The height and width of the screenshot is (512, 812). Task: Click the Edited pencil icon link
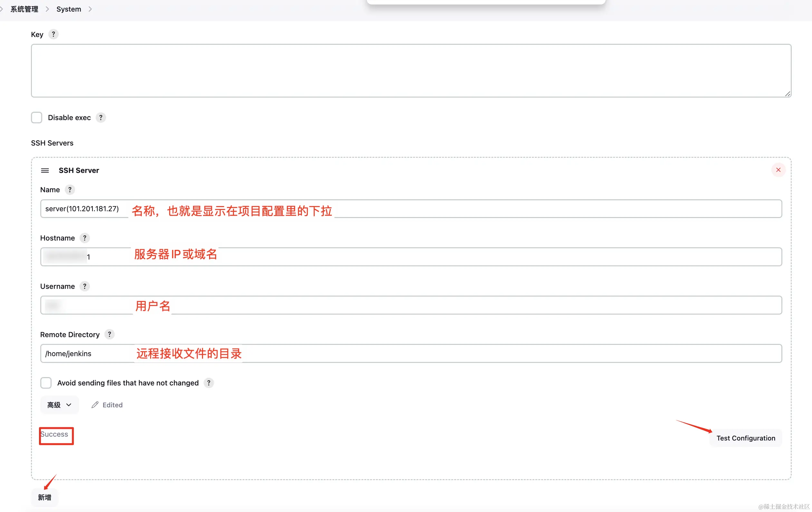click(106, 405)
